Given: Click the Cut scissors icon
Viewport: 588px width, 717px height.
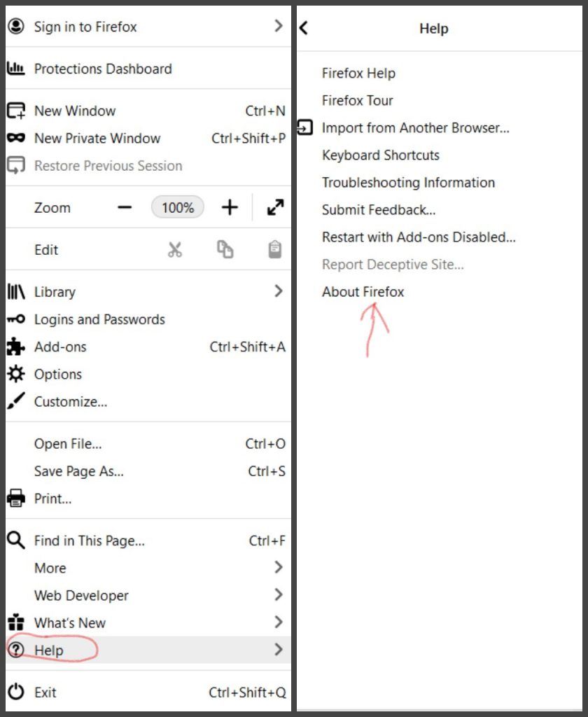Looking at the screenshot, I should coord(175,250).
